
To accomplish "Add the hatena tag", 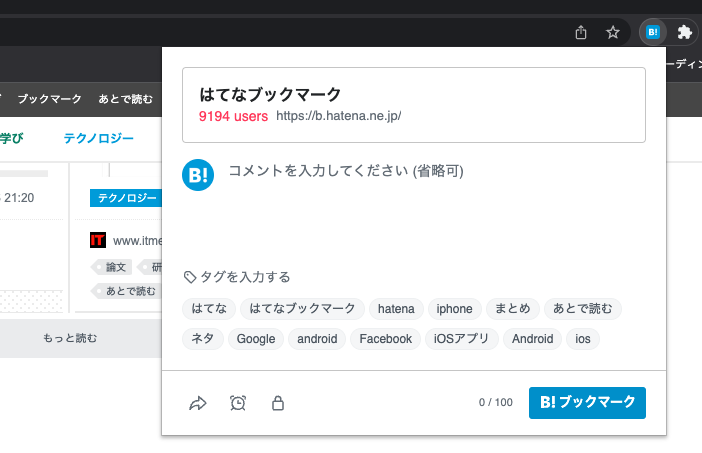I will [x=396, y=309].
